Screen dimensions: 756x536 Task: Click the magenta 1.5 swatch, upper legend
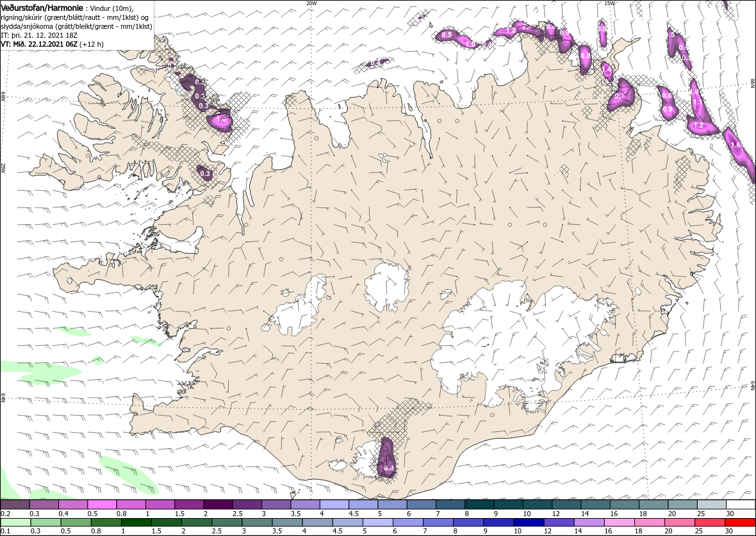[189, 505]
